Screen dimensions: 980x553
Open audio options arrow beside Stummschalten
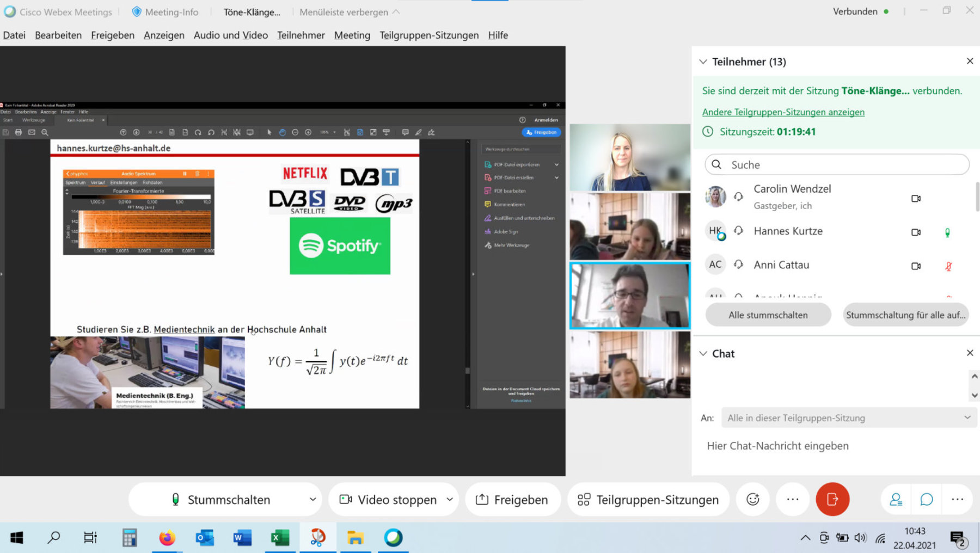pos(313,499)
